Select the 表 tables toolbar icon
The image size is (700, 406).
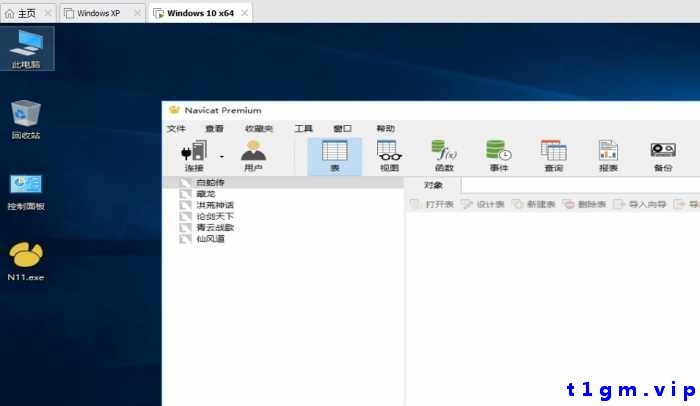(334, 156)
